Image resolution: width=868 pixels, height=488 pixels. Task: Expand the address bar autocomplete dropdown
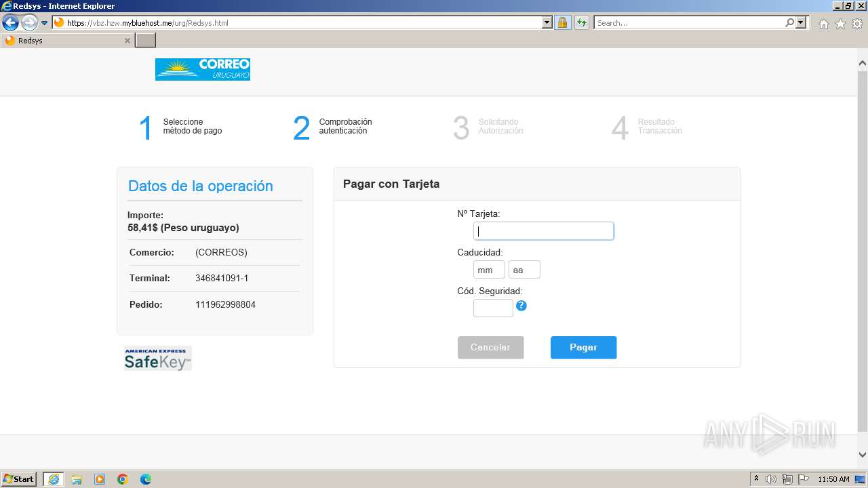[x=547, y=22]
